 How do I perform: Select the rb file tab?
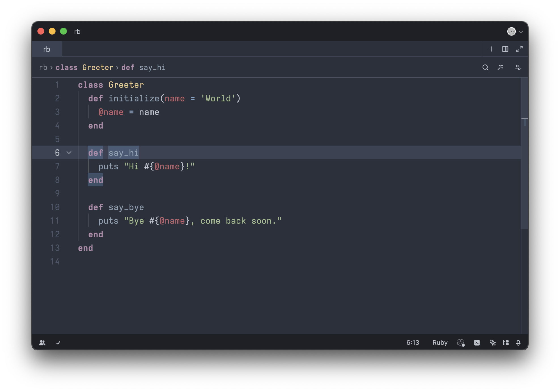[x=47, y=49]
